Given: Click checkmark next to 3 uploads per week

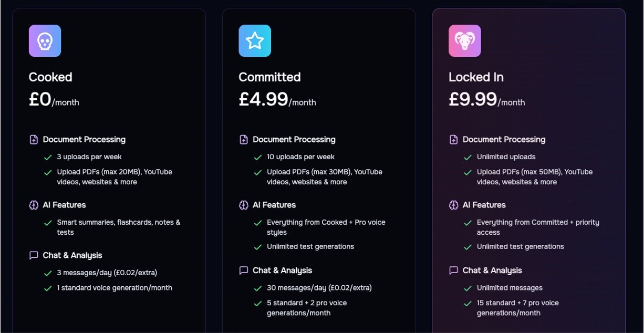Looking at the screenshot, I should click(48, 157).
